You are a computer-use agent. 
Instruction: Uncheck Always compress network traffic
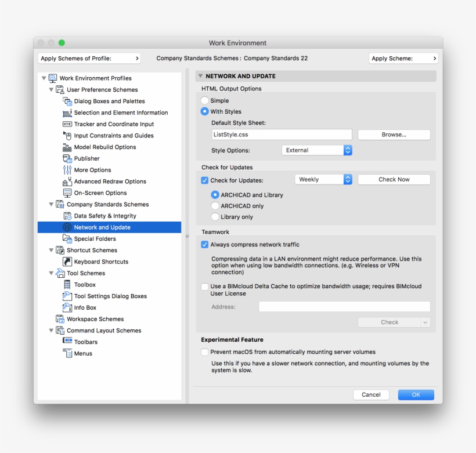tap(204, 244)
